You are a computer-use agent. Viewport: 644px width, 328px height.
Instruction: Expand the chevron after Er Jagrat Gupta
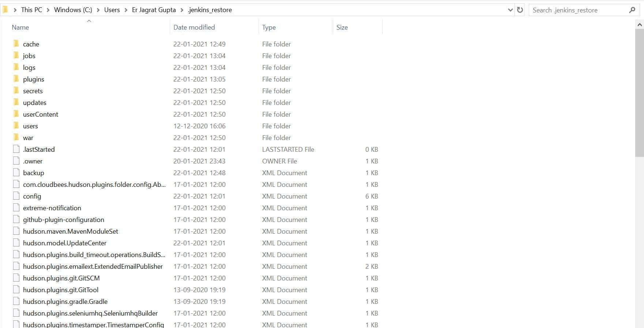coord(182,10)
